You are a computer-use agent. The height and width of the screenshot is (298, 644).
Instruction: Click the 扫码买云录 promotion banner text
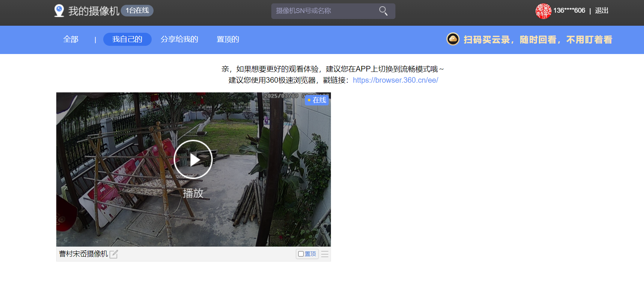537,40
